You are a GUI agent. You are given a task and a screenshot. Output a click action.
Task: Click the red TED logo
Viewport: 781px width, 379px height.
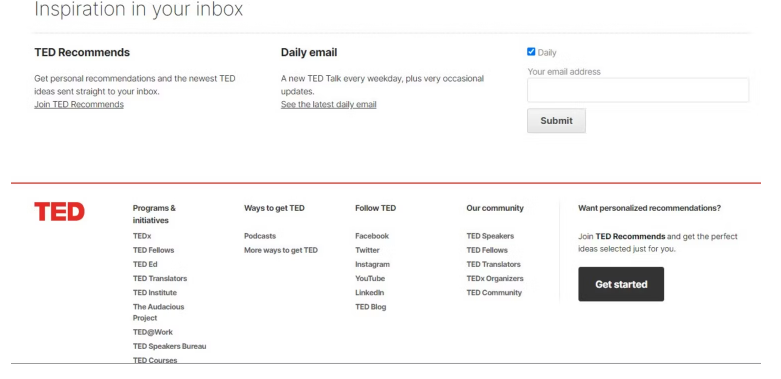[59, 212]
